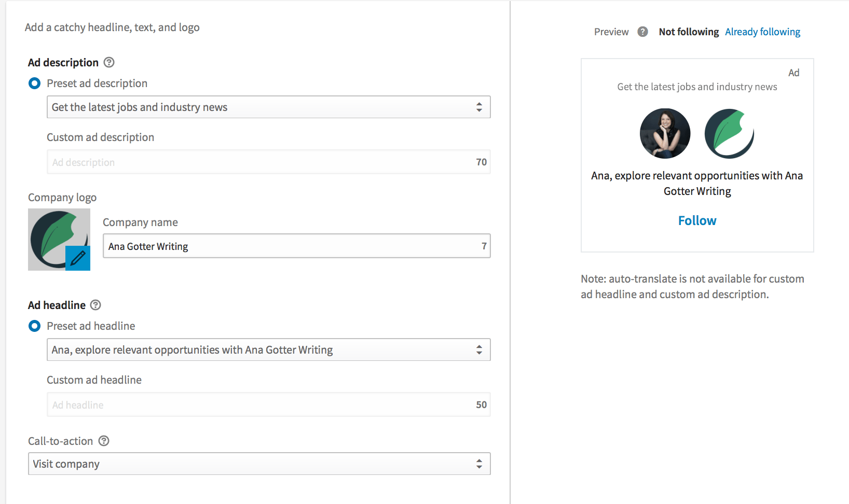This screenshot has width=849, height=504.
Task: Select the Preset ad description radio button
Action: 34,83
